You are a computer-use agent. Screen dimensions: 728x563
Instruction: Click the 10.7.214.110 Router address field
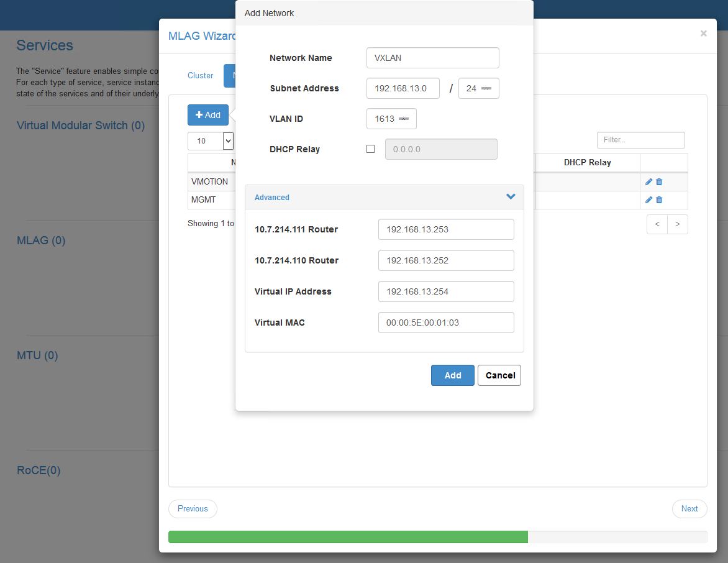click(446, 260)
